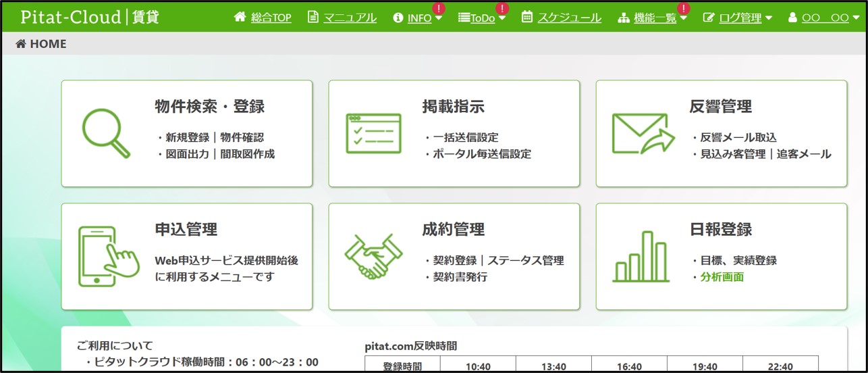Open the ToDo menu label
The width and height of the screenshot is (868, 373).
[x=483, y=18]
